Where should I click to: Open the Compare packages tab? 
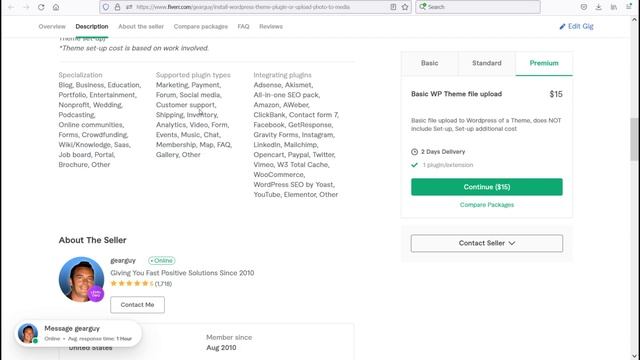[x=201, y=26]
